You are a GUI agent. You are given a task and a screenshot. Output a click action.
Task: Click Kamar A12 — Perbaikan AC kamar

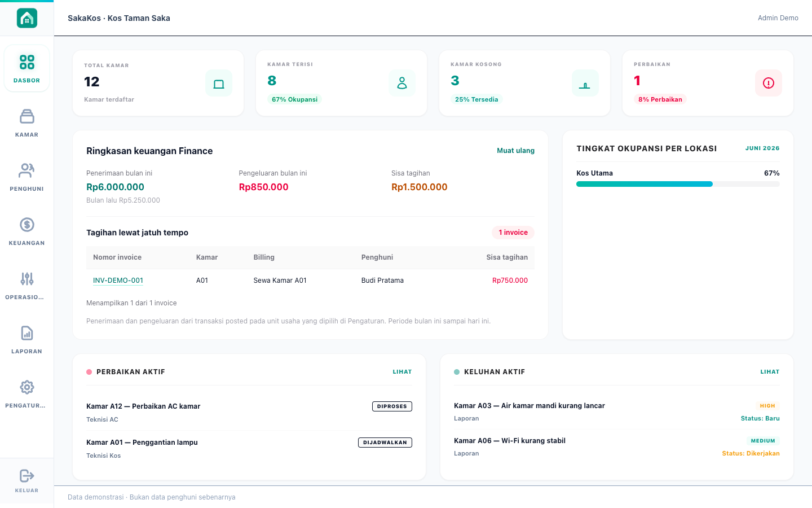pos(143,406)
